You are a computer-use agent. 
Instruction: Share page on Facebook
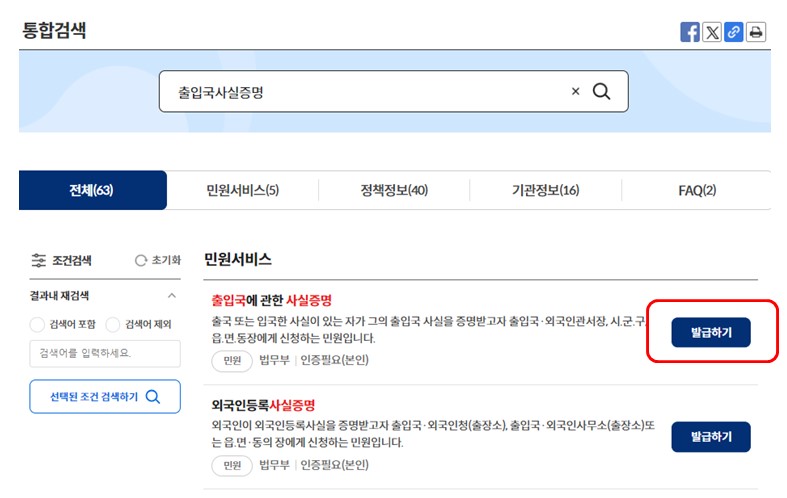point(690,32)
